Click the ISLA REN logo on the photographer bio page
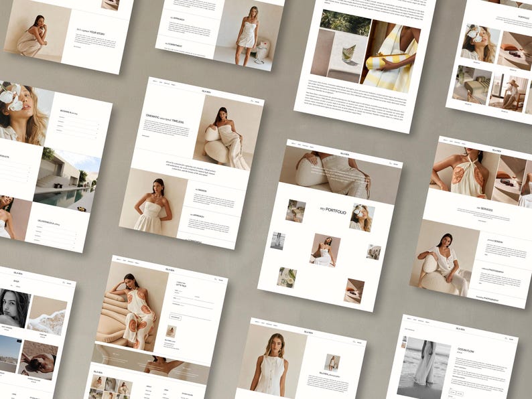532x399 pixels. (x=308, y=333)
